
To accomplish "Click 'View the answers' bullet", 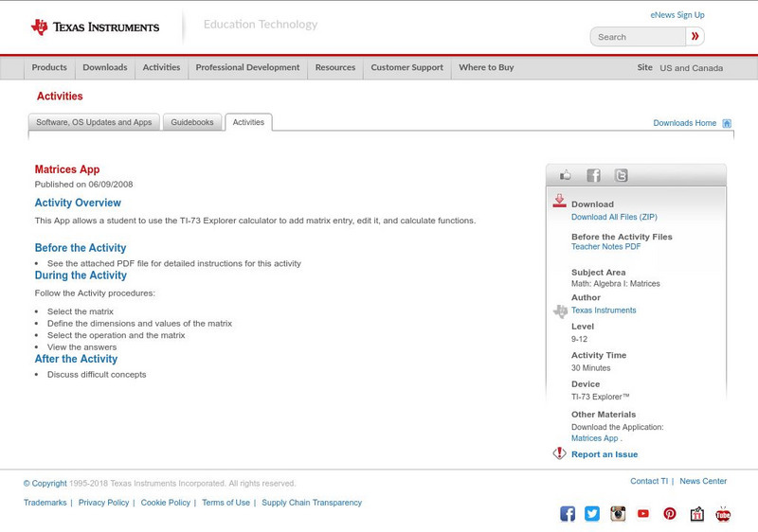I will (x=81, y=347).
